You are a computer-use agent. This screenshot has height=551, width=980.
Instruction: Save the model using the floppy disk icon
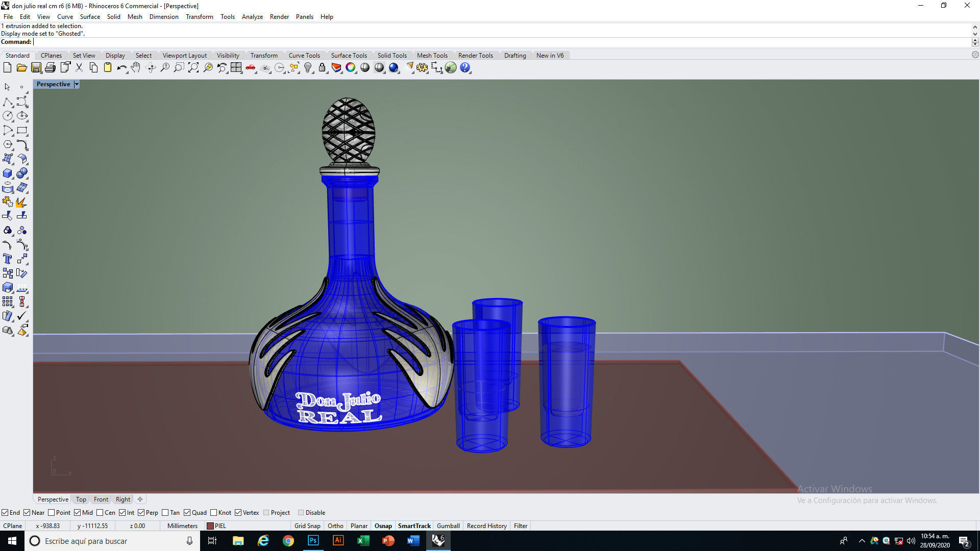36,67
